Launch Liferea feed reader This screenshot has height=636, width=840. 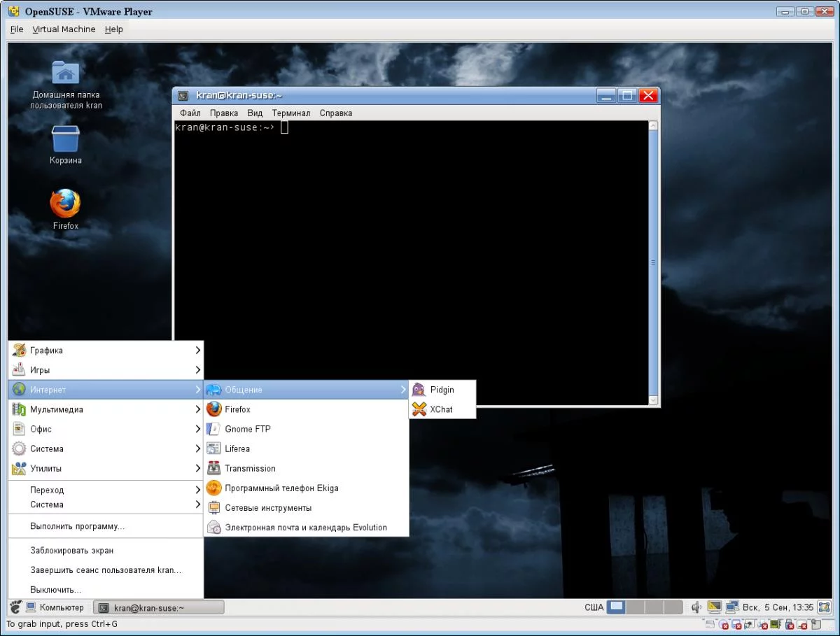point(237,448)
